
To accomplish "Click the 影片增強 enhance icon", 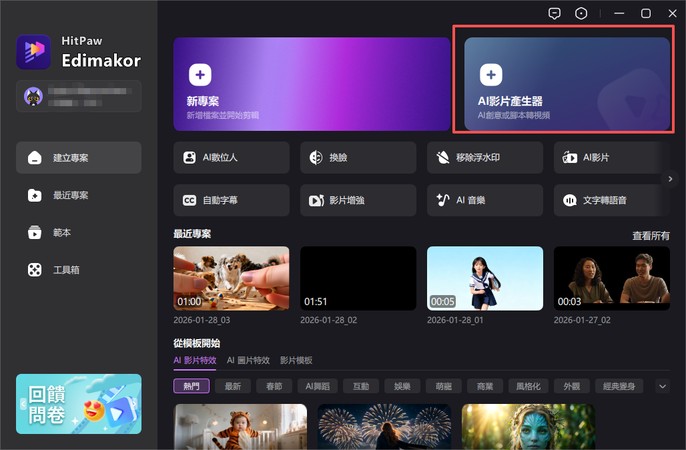I will pos(316,200).
